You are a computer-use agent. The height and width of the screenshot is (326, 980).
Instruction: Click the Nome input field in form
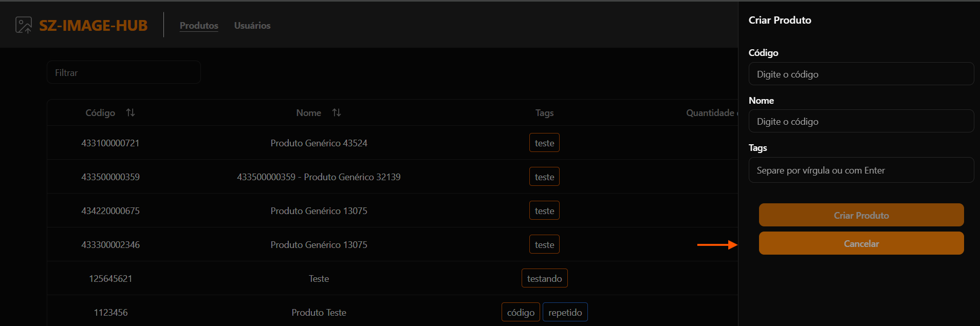click(861, 122)
